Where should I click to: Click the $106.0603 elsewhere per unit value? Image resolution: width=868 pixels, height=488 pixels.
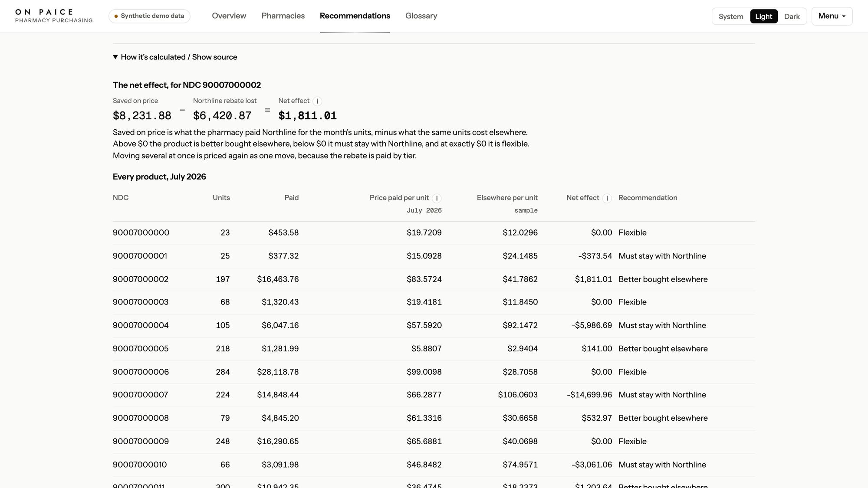tap(518, 395)
